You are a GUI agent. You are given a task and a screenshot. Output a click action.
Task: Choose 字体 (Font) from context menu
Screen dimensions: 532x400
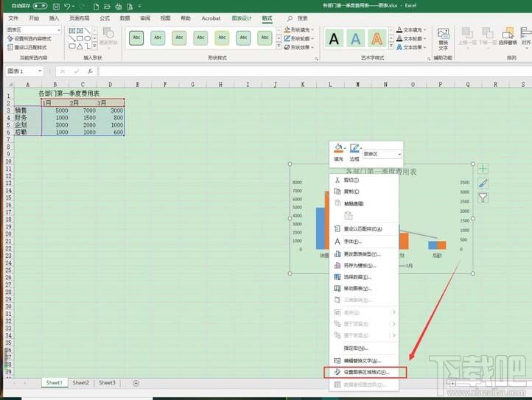pos(363,242)
